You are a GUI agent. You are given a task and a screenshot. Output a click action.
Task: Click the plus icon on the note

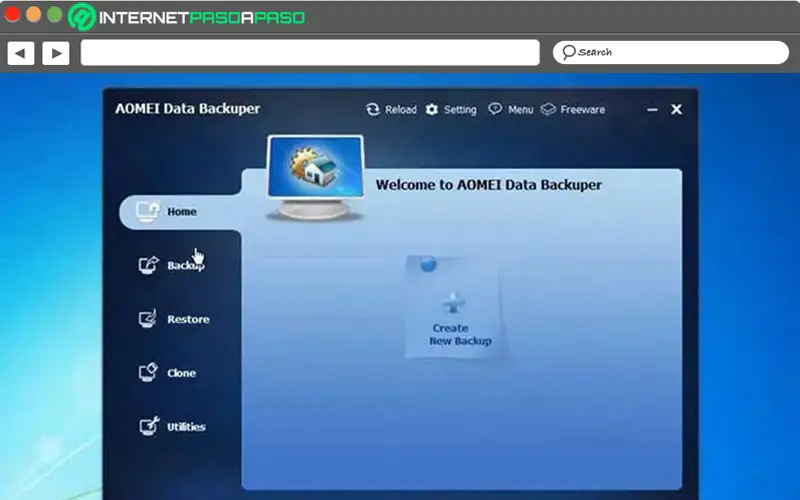click(453, 303)
